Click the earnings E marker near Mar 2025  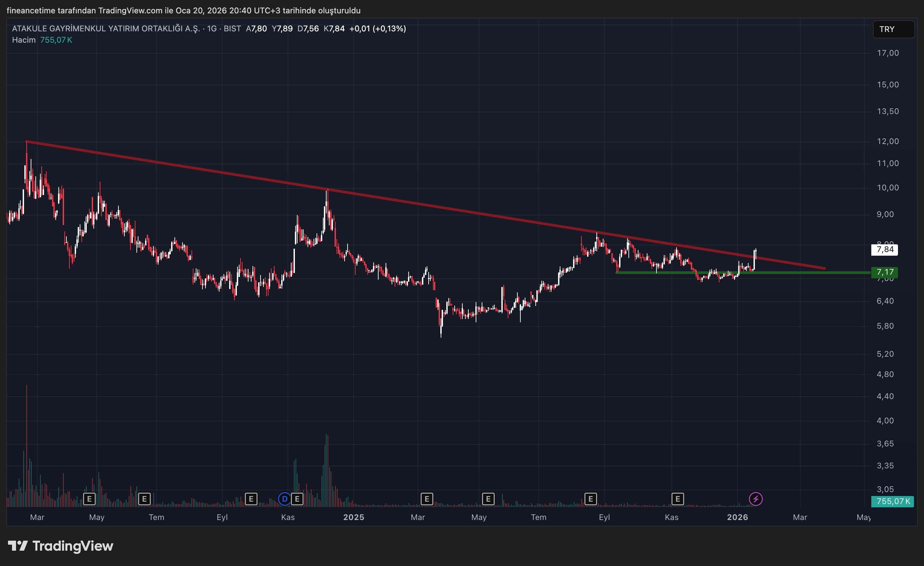427,499
